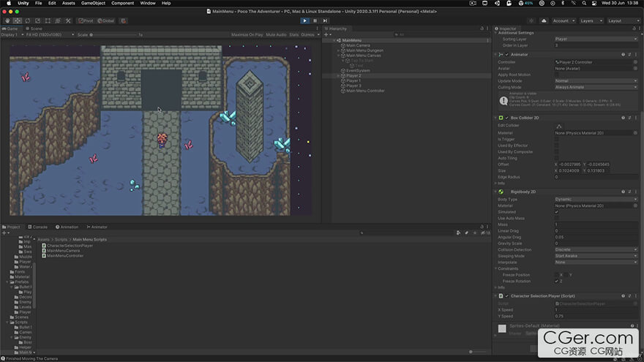This screenshot has height=362, width=644.
Task: Open Sorting Layer dropdown showing Player
Action: tap(596, 39)
